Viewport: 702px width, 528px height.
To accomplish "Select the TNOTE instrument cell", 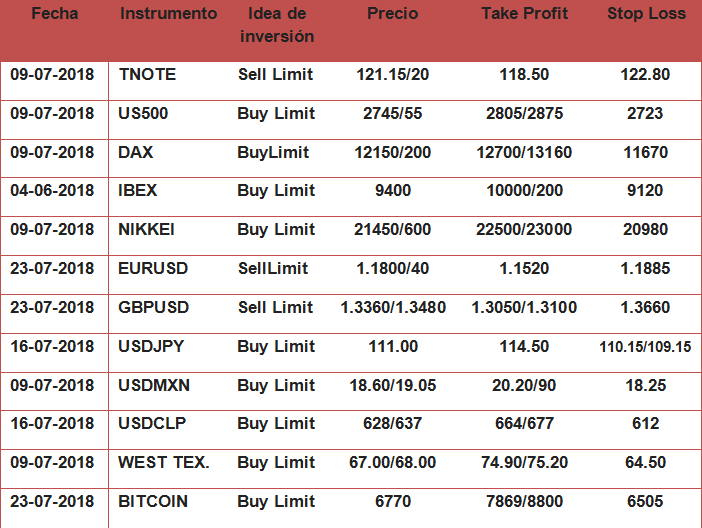I will point(147,75).
